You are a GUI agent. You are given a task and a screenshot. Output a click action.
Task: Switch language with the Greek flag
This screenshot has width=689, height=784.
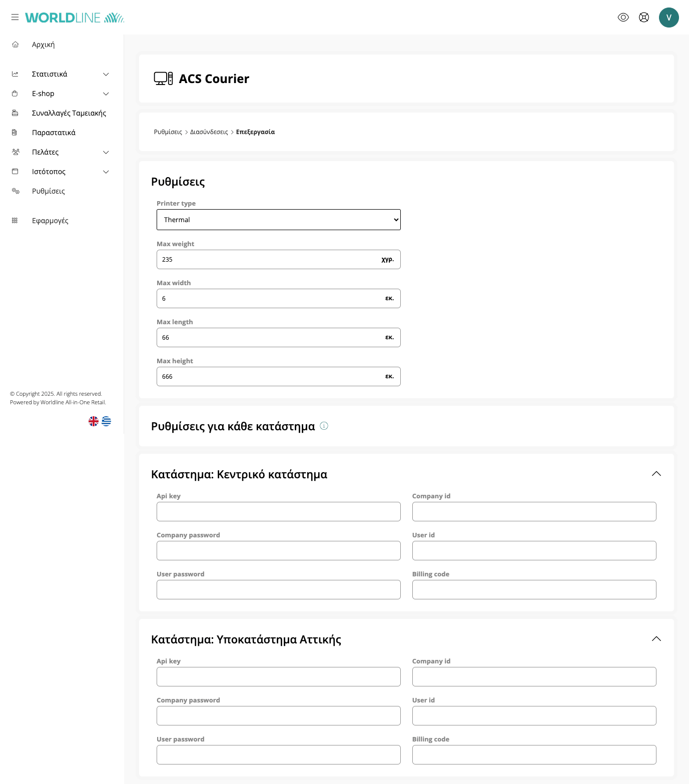point(107,421)
